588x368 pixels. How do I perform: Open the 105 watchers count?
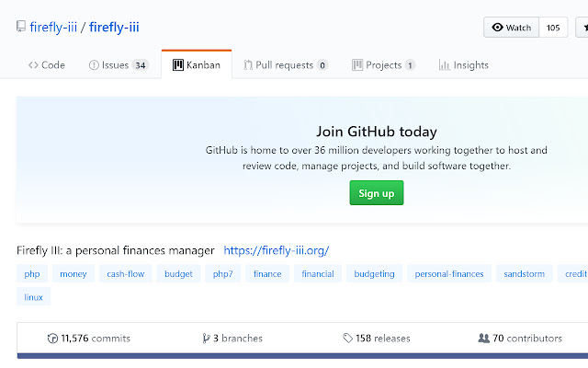[x=553, y=28]
